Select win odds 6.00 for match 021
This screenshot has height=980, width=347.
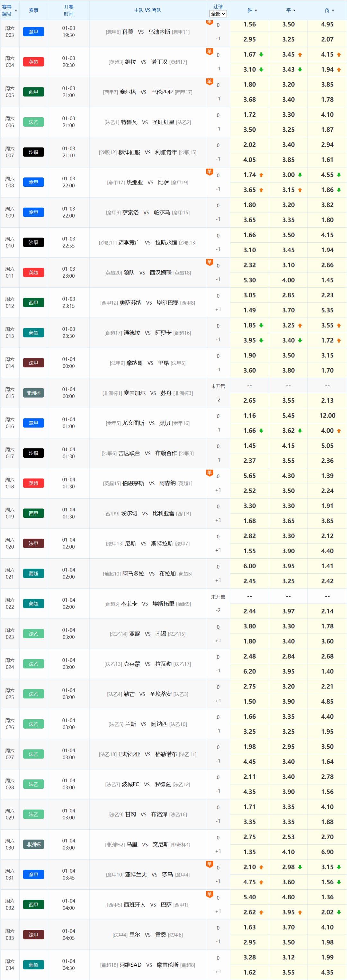pyautogui.click(x=250, y=566)
